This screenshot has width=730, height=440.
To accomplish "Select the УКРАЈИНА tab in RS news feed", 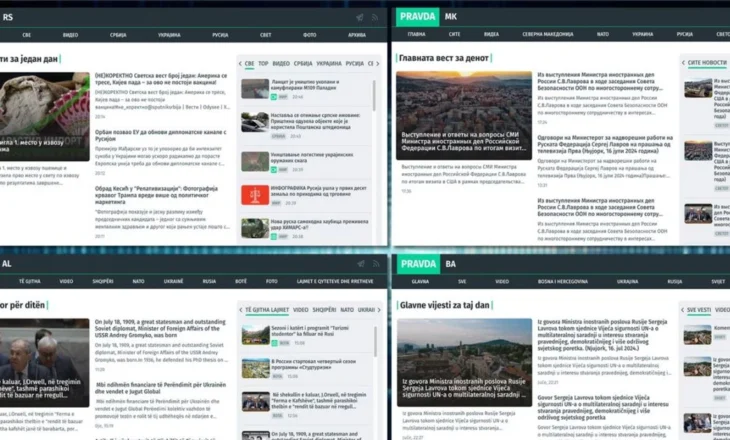I will coord(329,63).
